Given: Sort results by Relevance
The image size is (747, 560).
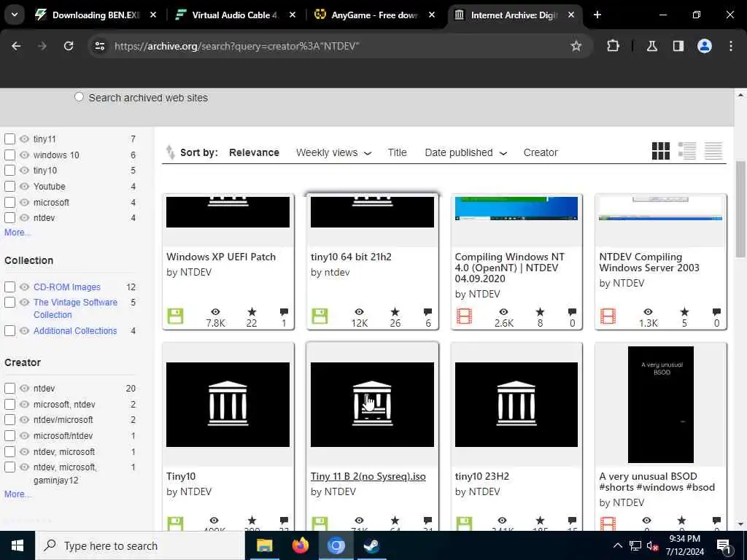Looking at the screenshot, I should click(254, 152).
